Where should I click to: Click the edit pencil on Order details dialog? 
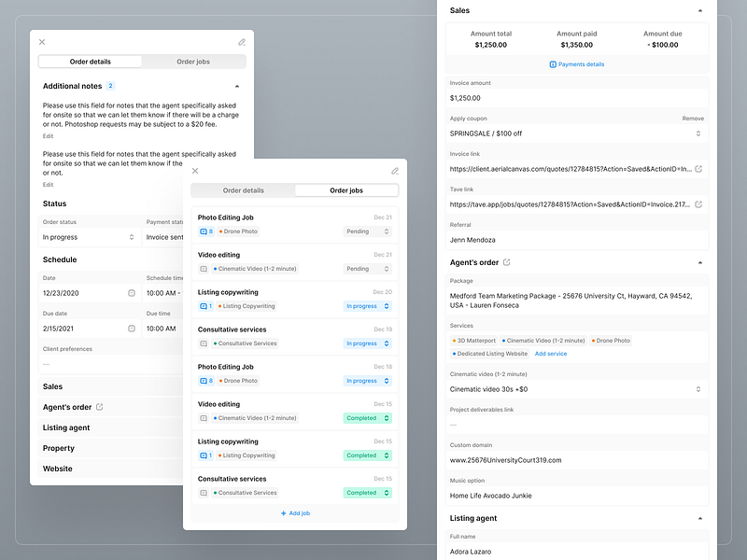(241, 42)
